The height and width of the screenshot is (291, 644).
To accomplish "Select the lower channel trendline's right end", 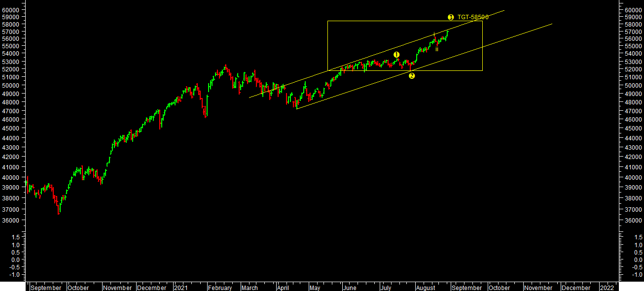I will (x=551, y=24).
